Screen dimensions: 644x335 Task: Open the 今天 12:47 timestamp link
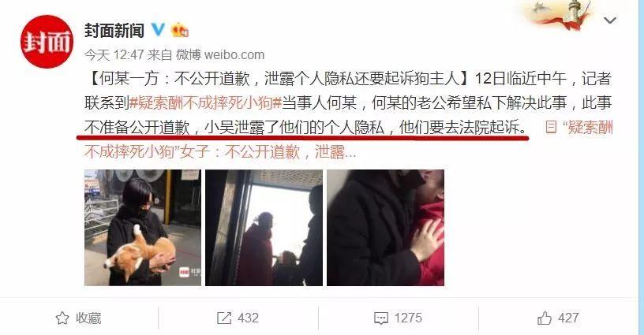(x=114, y=54)
